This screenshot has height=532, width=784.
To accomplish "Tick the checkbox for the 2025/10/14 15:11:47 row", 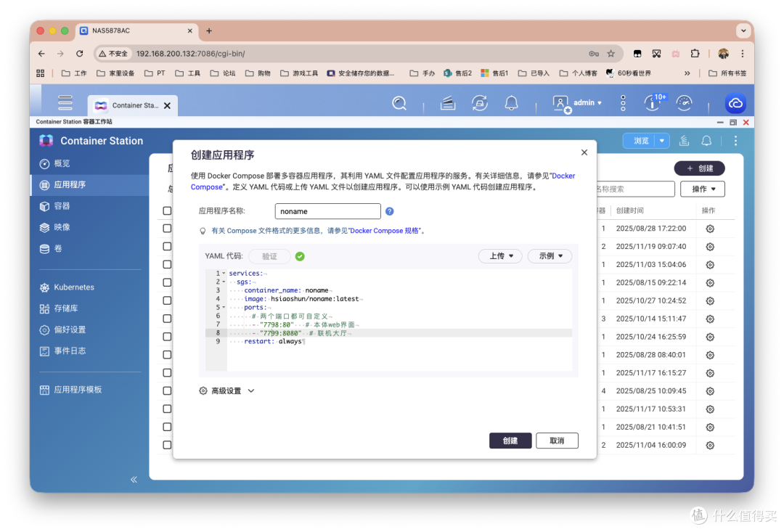I will [x=167, y=319].
